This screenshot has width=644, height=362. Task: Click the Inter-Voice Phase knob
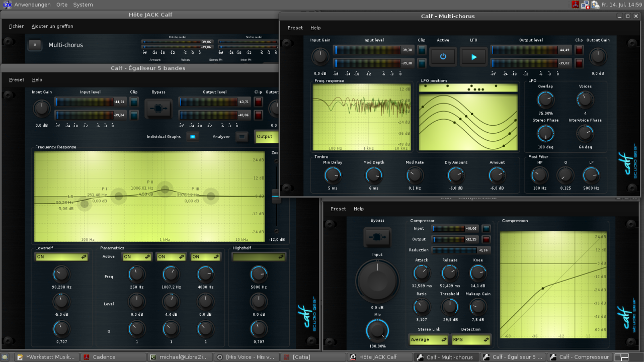pos(585,133)
